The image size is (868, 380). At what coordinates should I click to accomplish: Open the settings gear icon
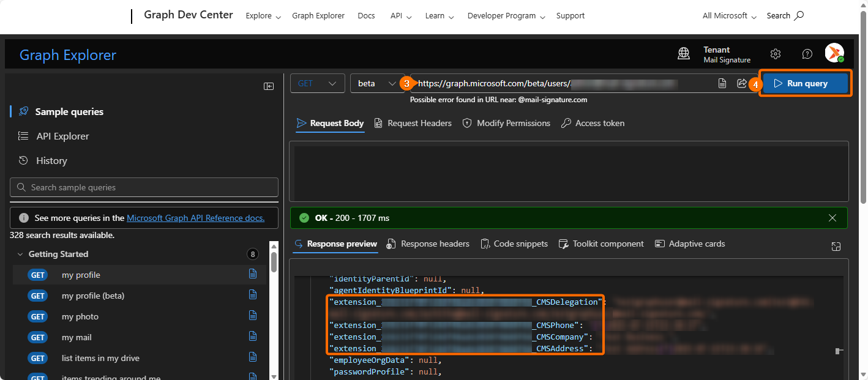tap(776, 54)
